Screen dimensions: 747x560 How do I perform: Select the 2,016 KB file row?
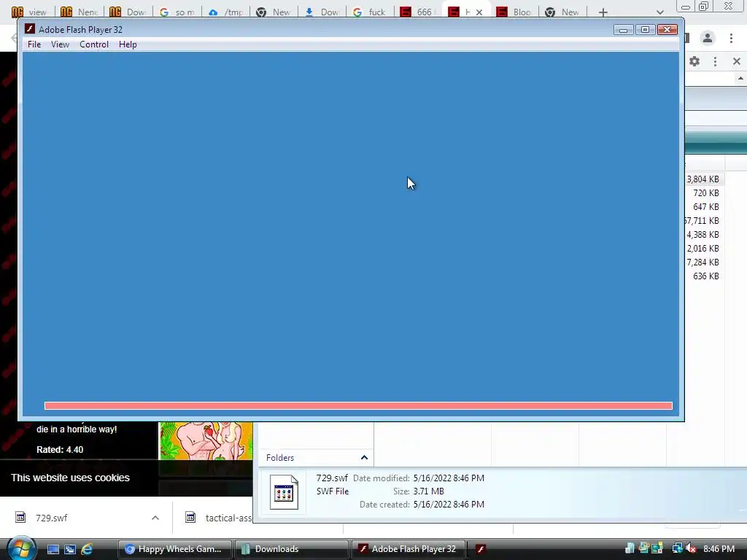tap(704, 248)
